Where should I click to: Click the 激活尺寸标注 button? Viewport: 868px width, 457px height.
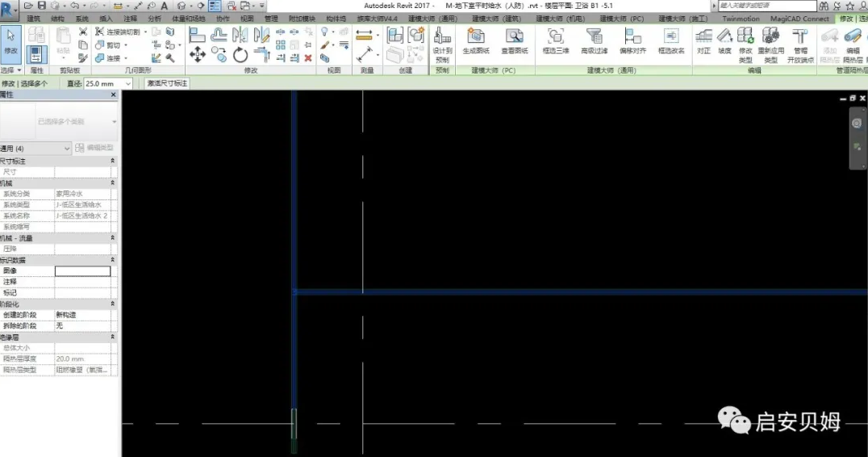[167, 84]
